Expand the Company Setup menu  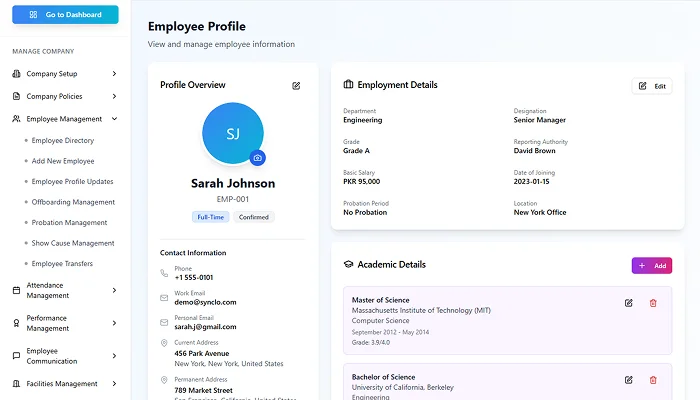pyautogui.click(x=114, y=74)
